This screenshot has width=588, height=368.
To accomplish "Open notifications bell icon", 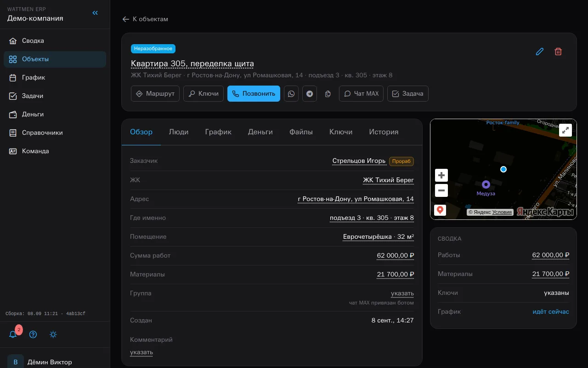I will [13, 334].
